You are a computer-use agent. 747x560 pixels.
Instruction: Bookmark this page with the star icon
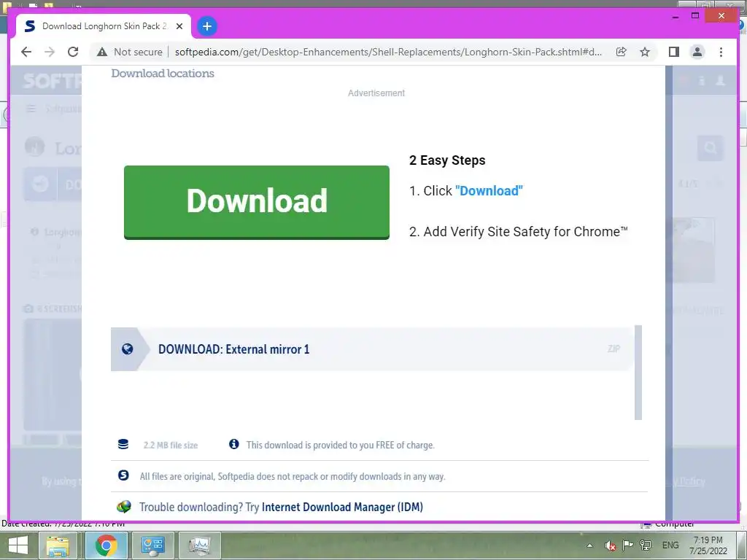[645, 52]
